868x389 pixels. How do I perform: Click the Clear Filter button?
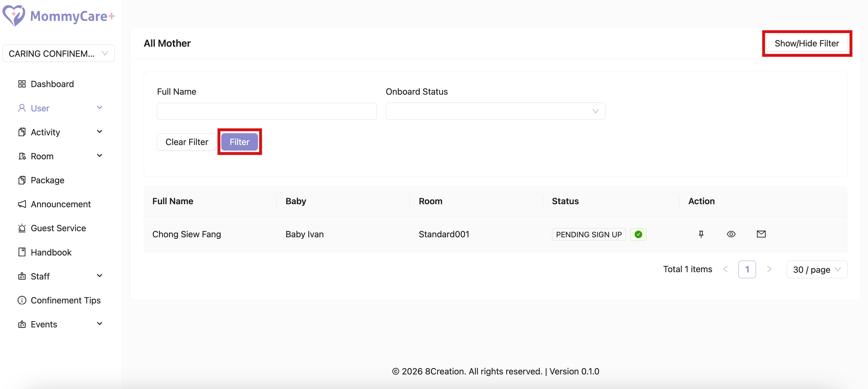coord(187,142)
